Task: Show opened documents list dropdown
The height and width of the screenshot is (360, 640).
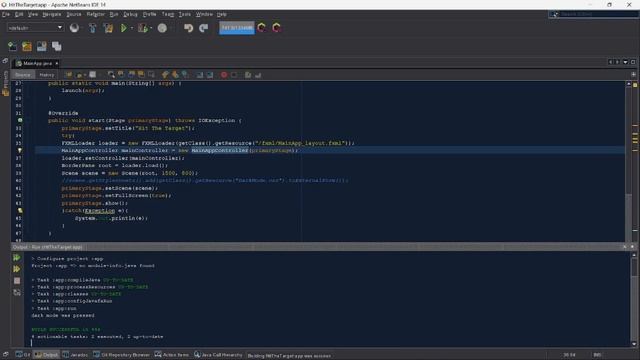Action: 625,62
